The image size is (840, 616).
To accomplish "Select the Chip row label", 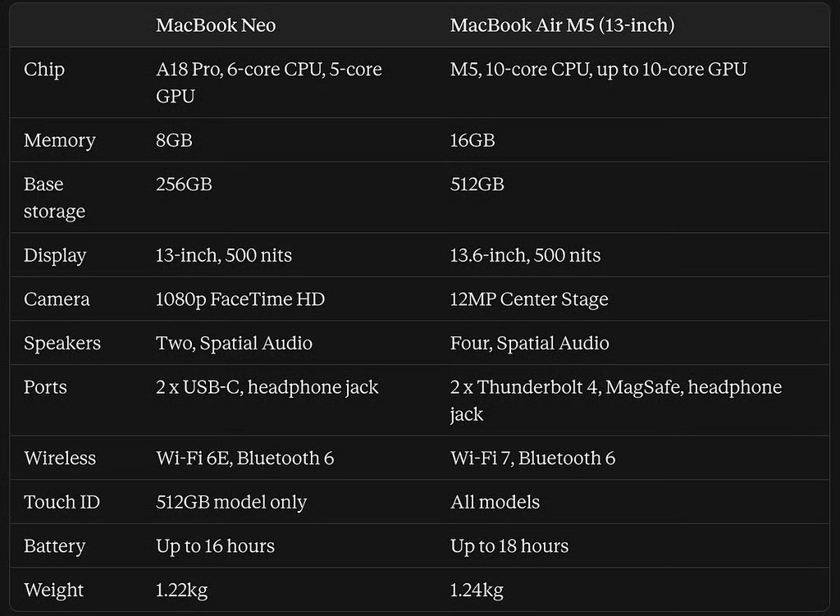I will pos(44,70).
